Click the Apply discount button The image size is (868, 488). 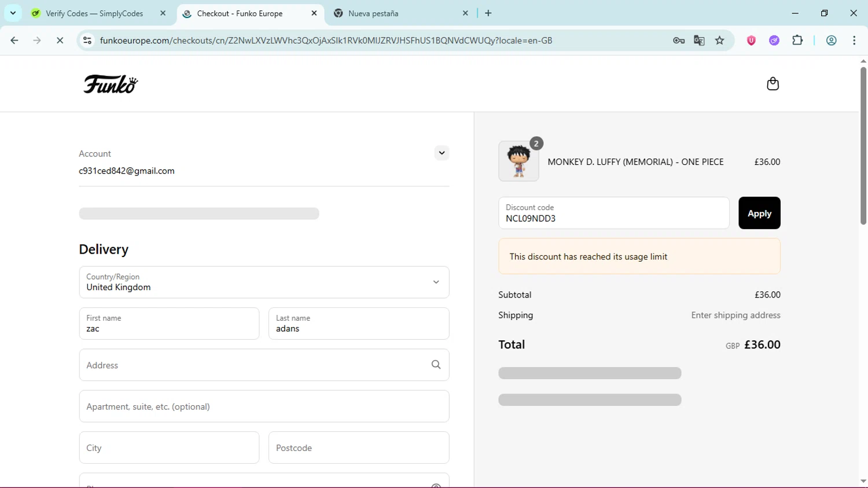pyautogui.click(x=759, y=213)
